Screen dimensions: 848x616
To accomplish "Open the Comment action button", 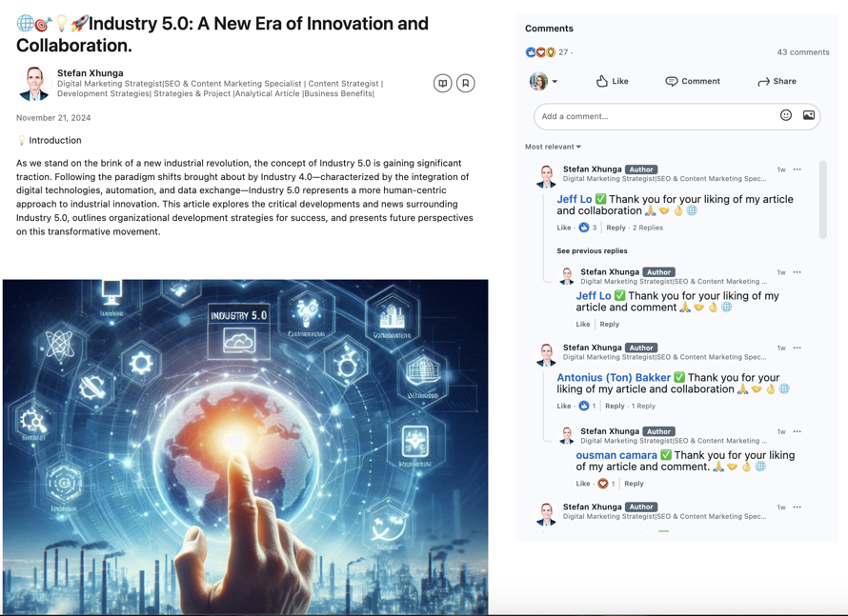I will coord(693,81).
